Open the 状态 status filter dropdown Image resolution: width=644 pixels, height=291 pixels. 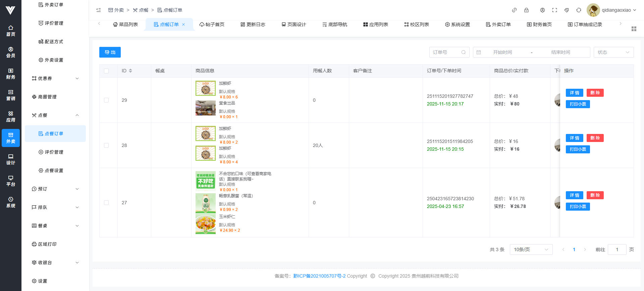click(613, 52)
